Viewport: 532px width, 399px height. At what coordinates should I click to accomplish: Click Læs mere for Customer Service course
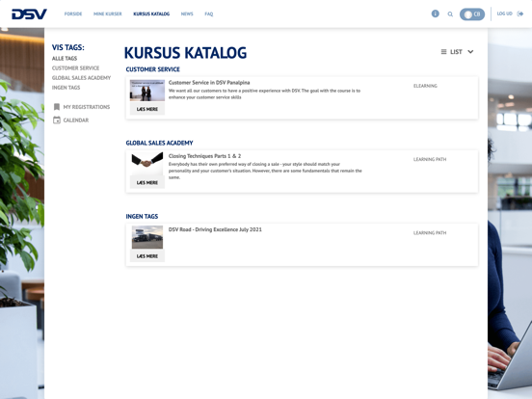[147, 109]
